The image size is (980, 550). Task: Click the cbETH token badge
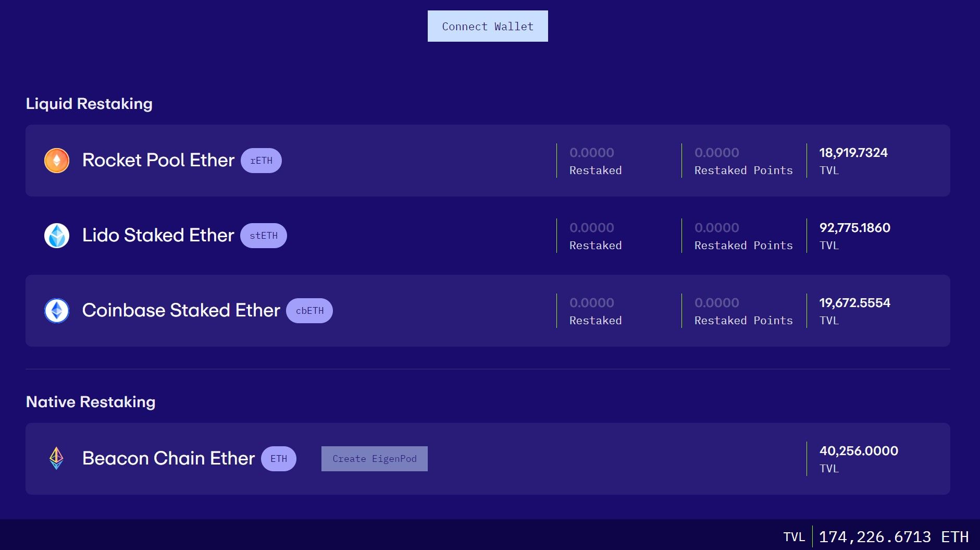[x=309, y=311]
